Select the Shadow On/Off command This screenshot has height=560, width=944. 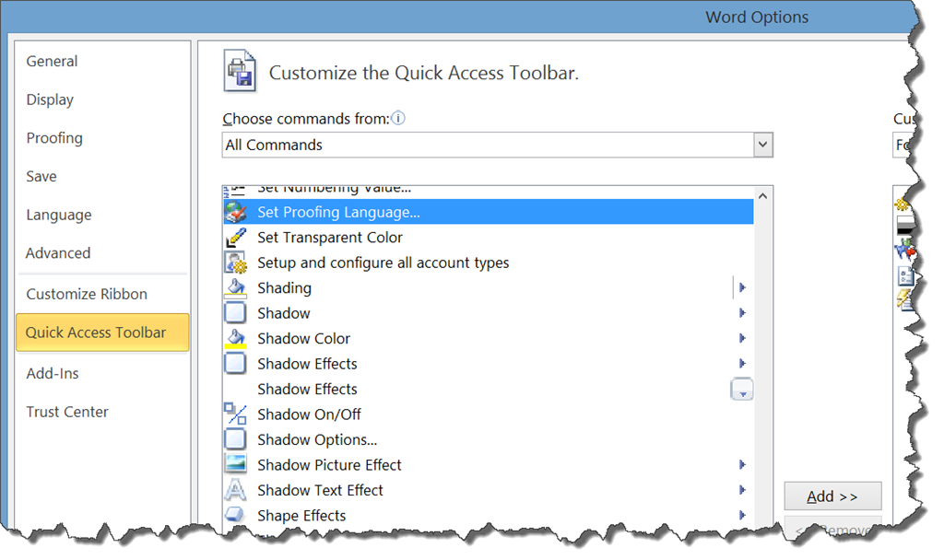coord(489,414)
